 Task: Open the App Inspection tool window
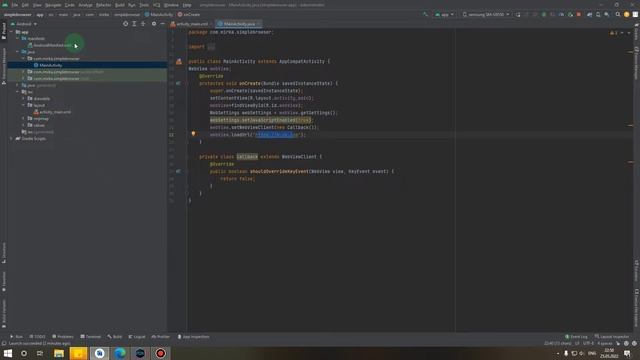pyautogui.click(x=193, y=337)
